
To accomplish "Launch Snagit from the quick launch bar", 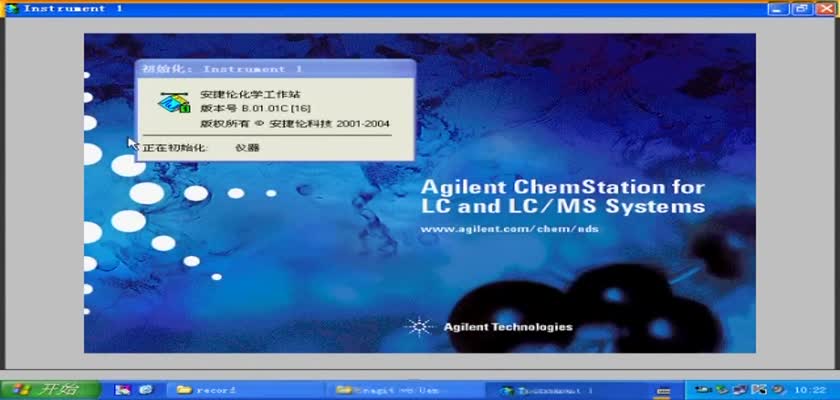I will pos(123,390).
